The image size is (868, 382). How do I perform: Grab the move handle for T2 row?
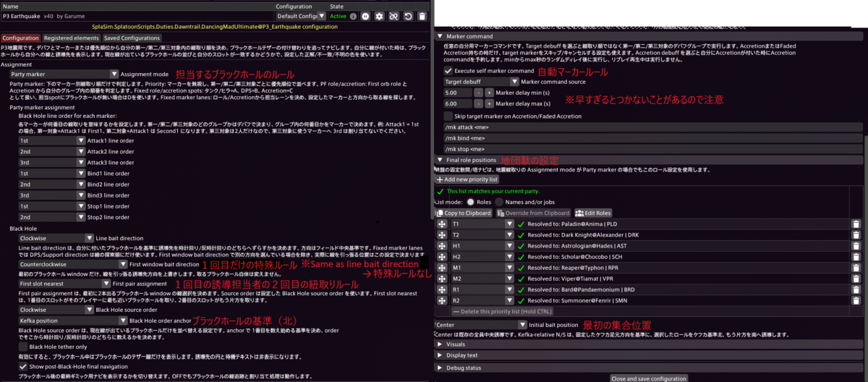(x=442, y=235)
